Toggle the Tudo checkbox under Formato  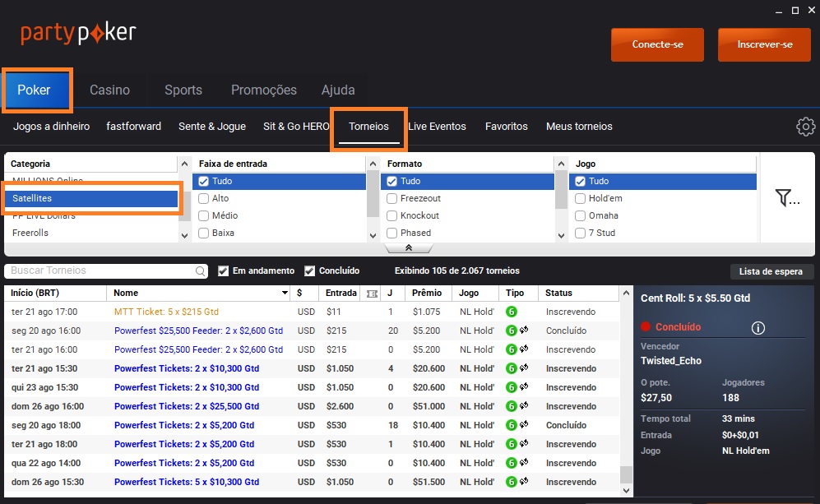coord(391,182)
